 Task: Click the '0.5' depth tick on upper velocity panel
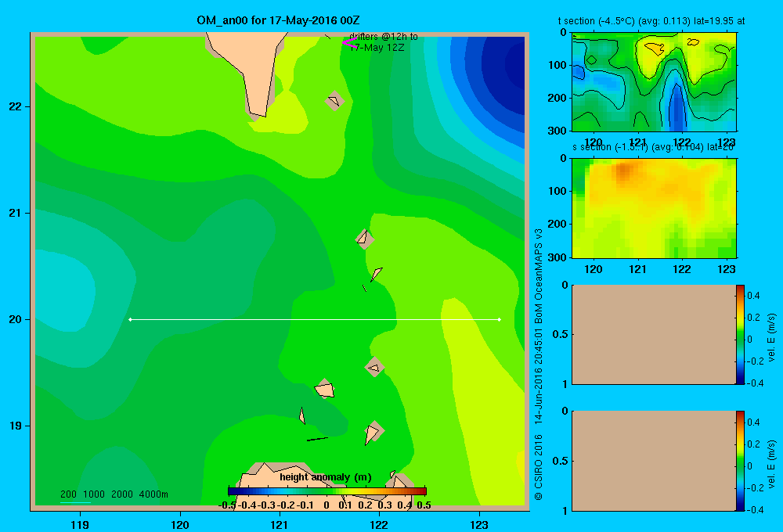tap(561, 334)
